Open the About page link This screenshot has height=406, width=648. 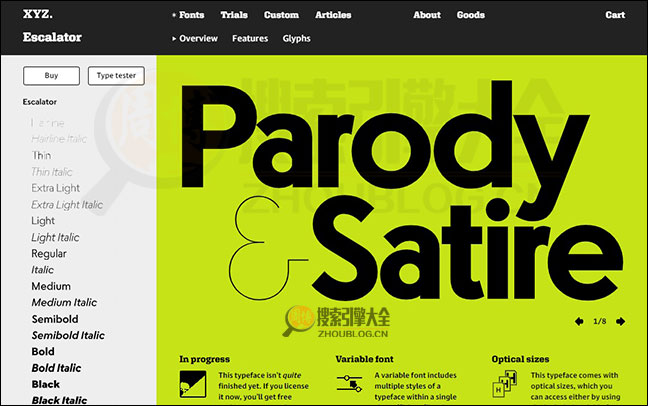427,15
